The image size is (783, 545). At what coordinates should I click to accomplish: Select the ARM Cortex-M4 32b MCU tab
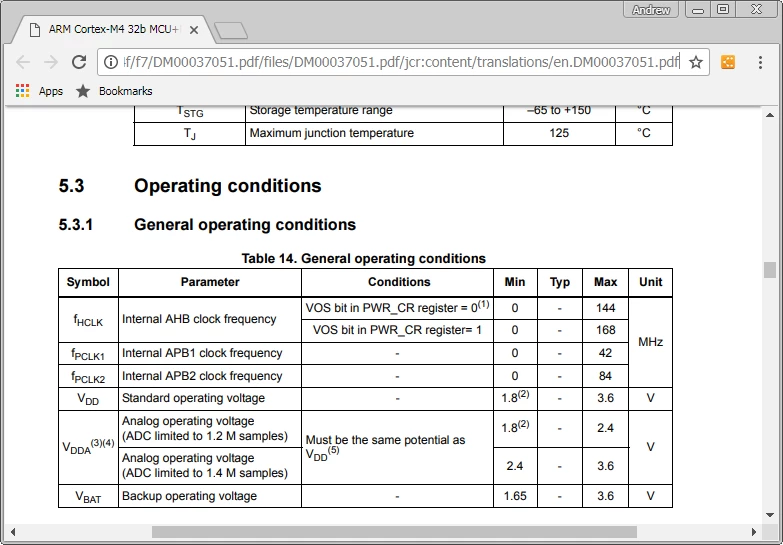tap(113, 29)
